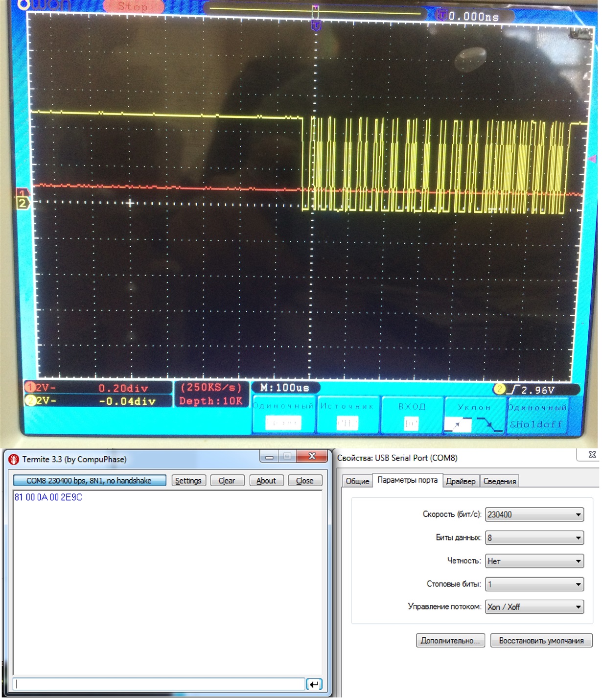
Task: Minimize the Termite window
Action: click(x=269, y=457)
